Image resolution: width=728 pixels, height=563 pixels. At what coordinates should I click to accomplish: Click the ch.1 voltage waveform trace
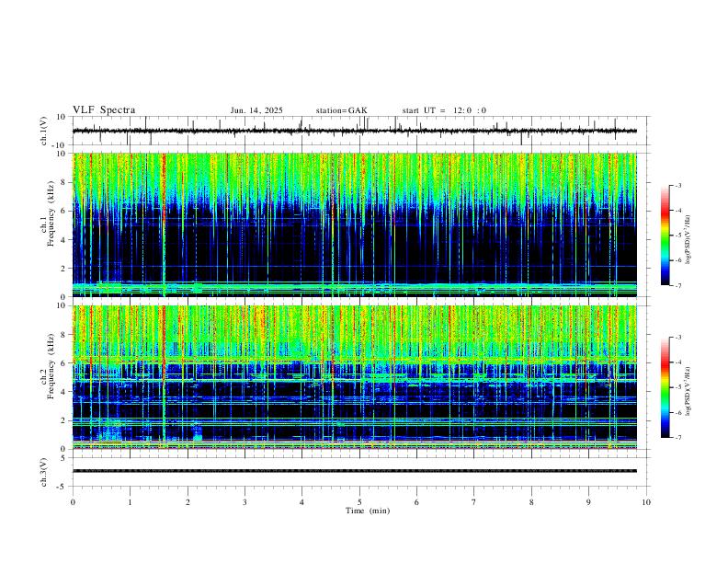[355, 131]
